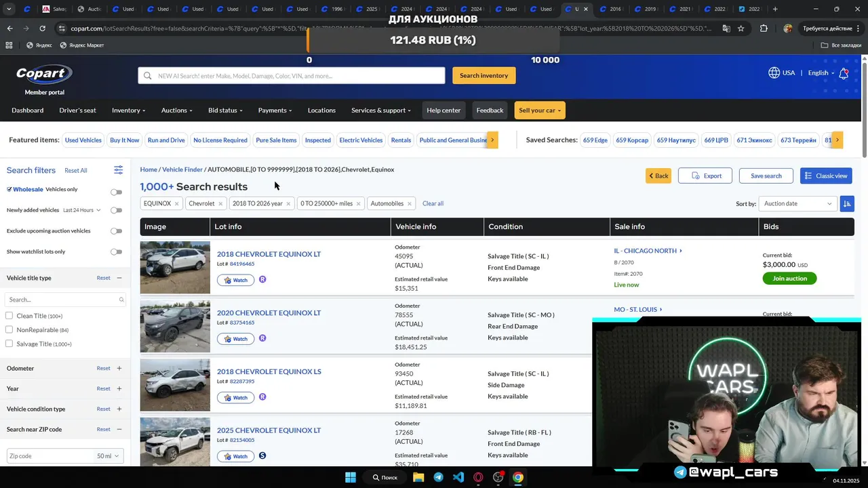The image size is (868, 488).
Task: Open the Driver's seat menu item
Action: click(x=77, y=110)
